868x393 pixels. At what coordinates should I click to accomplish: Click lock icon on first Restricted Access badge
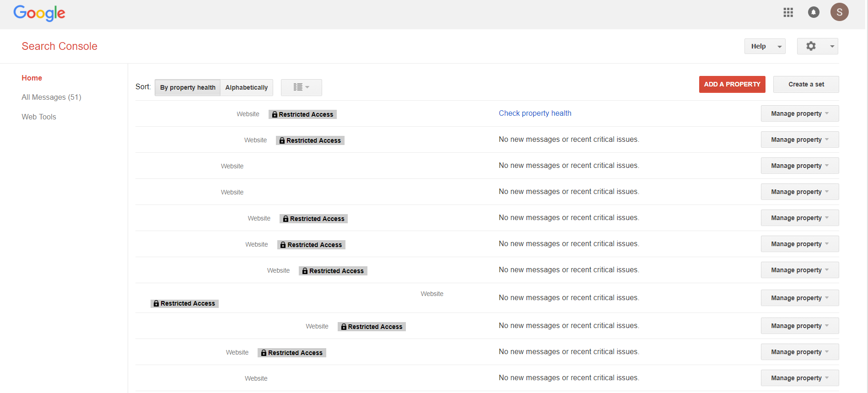click(275, 114)
